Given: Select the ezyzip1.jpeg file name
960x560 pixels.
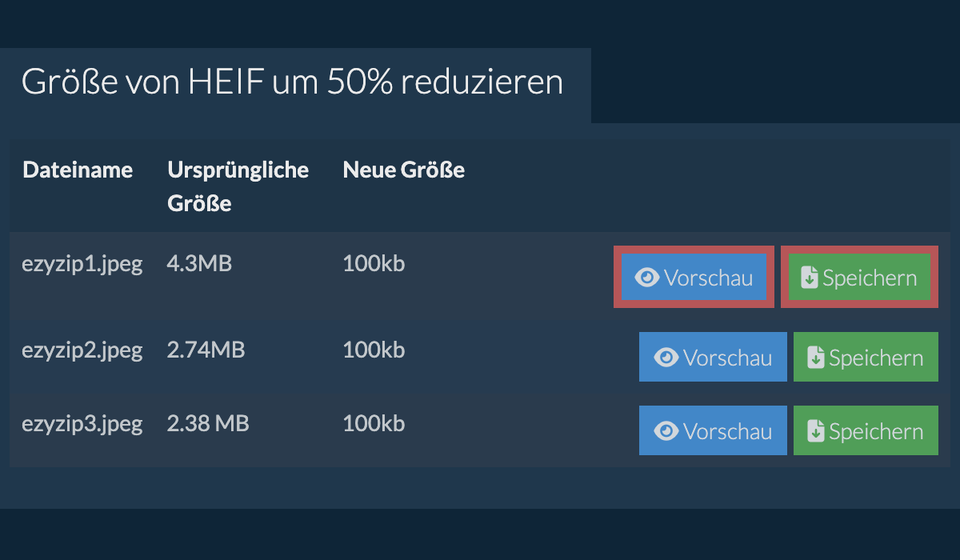Looking at the screenshot, I should tap(82, 264).
